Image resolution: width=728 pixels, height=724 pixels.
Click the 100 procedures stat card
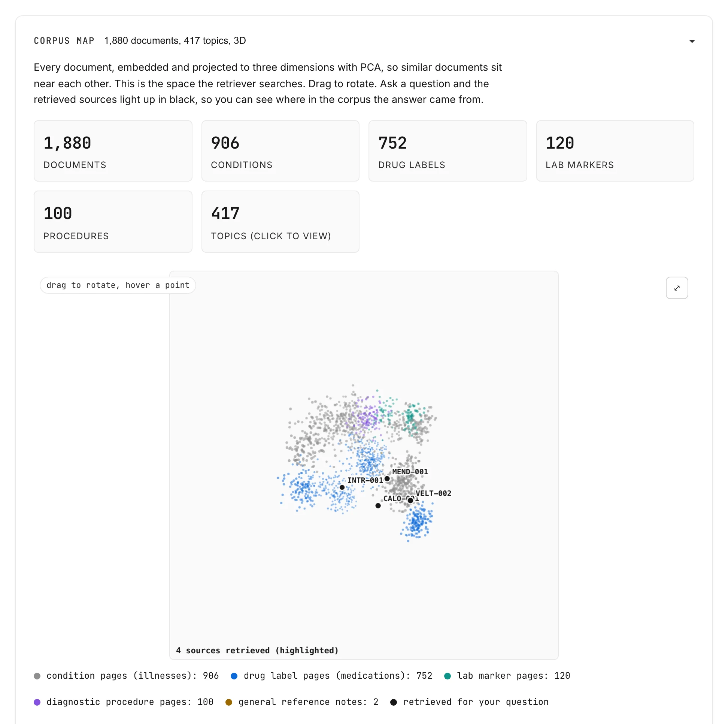(113, 222)
